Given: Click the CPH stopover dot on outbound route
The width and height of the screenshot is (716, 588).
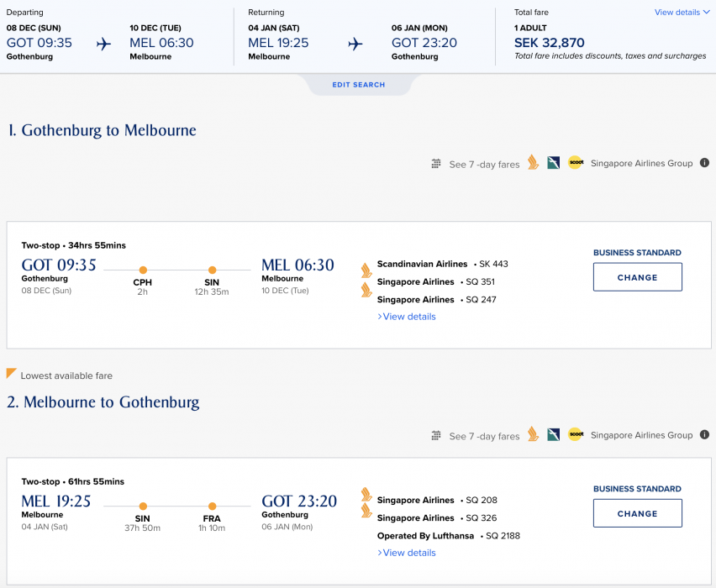Looking at the screenshot, I should 143,270.
